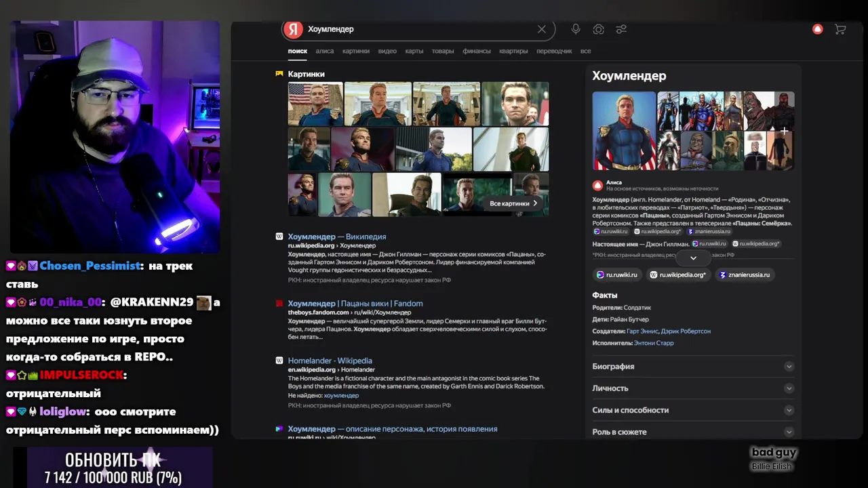Open Хоумлендер | Пацаны вики | Fandom result
This screenshot has width=868, height=488.
(355, 304)
